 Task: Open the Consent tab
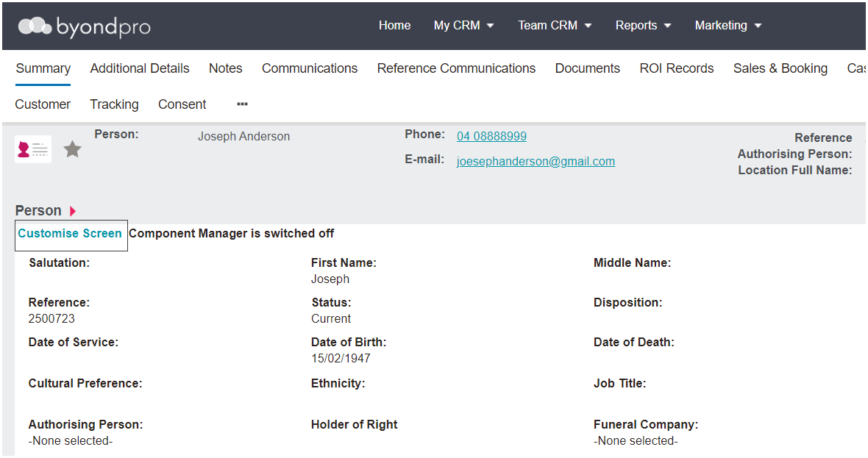182,104
